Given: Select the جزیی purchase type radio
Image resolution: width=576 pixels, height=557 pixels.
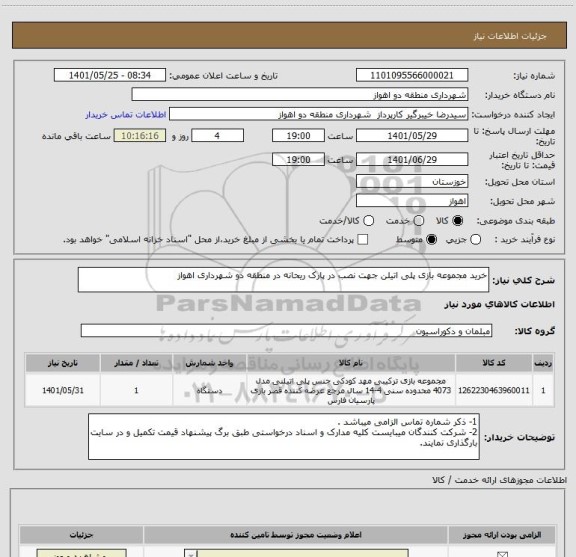Looking at the screenshot, I should click(x=475, y=240).
